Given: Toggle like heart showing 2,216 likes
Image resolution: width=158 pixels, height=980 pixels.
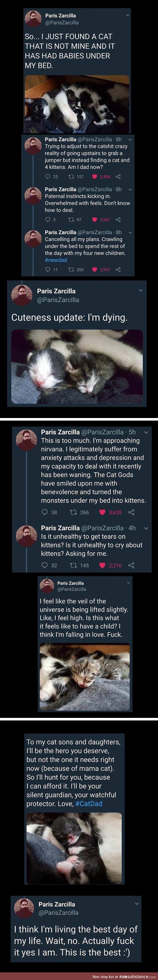Looking at the screenshot, I should point(102,565).
